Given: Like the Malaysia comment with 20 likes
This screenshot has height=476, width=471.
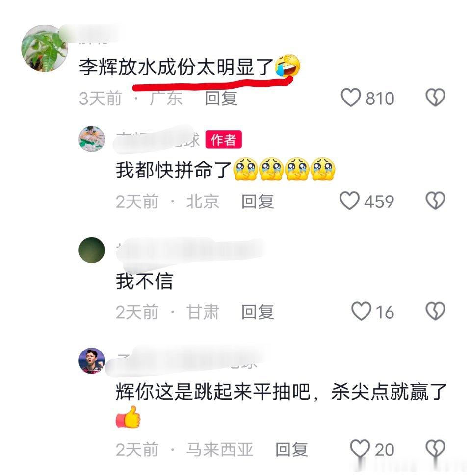Looking at the screenshot, I should [x=361, y=449].
